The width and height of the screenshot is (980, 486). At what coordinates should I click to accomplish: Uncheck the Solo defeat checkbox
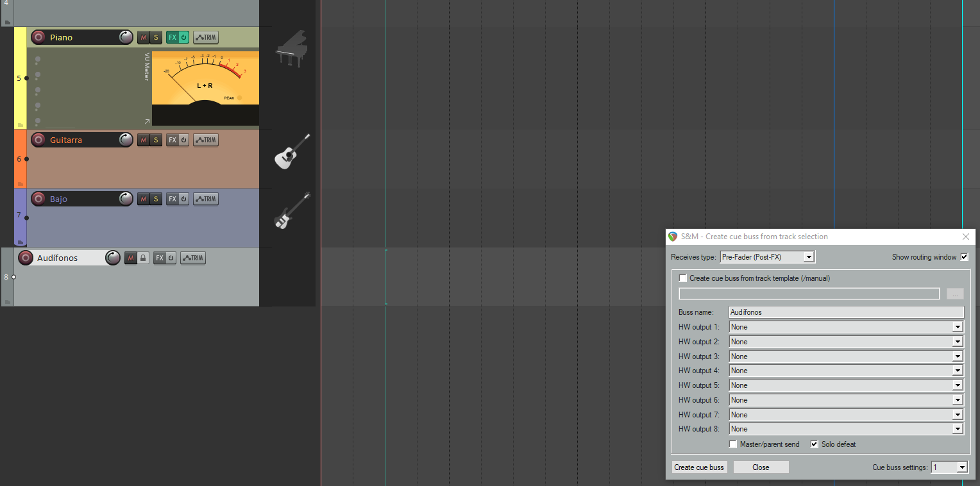(x=815, y=444)
